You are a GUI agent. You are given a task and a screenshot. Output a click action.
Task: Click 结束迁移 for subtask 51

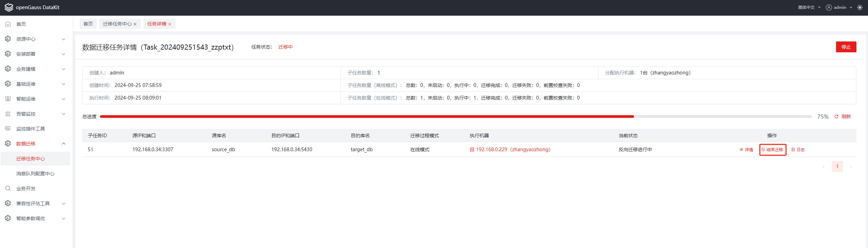coord(772,149)
